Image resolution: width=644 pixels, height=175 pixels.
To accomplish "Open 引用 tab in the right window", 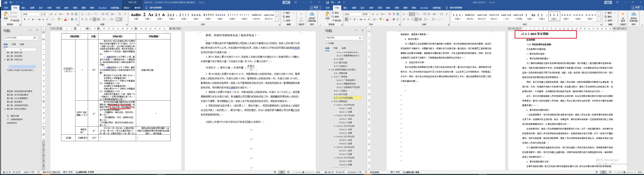I will [380, 8].
